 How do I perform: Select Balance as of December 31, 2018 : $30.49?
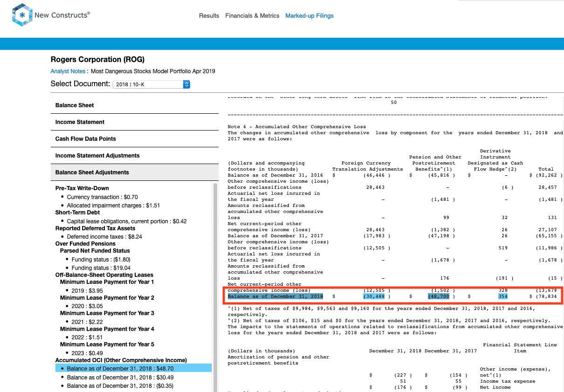point(120,378)
